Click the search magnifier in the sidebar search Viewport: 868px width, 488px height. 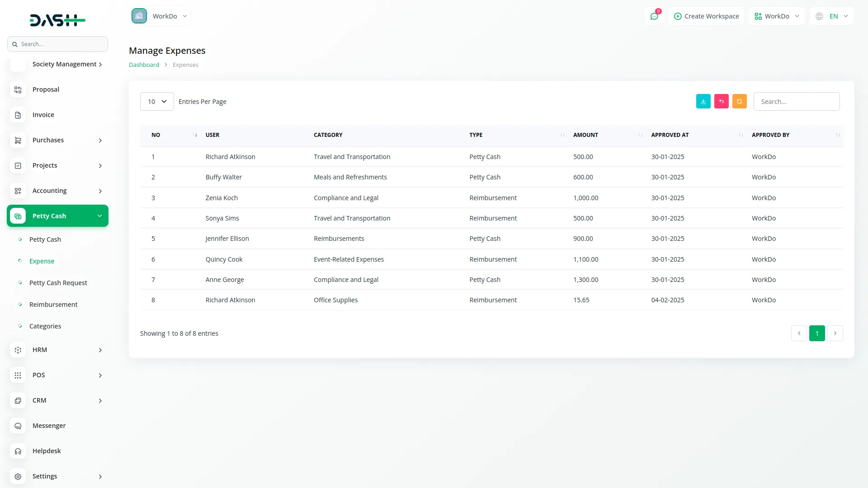[x=15, y=44]
